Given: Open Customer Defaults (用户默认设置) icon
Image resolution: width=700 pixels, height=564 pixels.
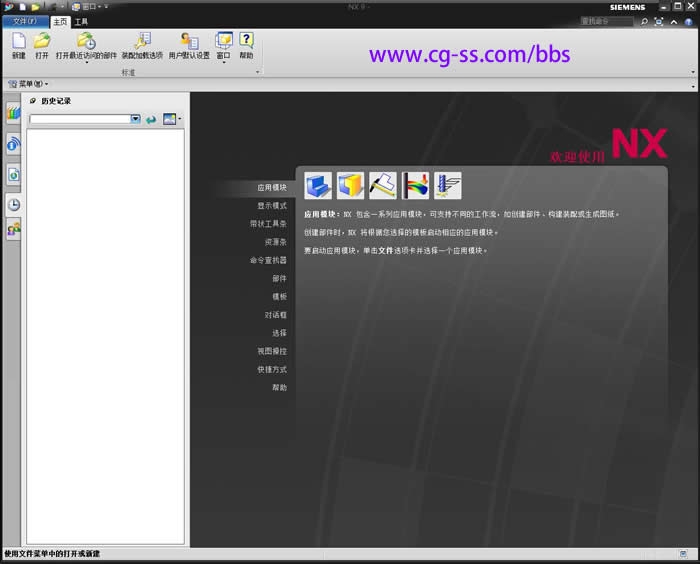Looking at the screenshot, I should tap(189, 41).
